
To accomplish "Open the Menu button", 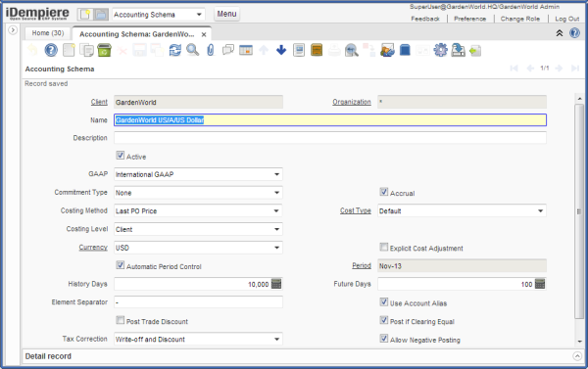I will click(227, 14).
